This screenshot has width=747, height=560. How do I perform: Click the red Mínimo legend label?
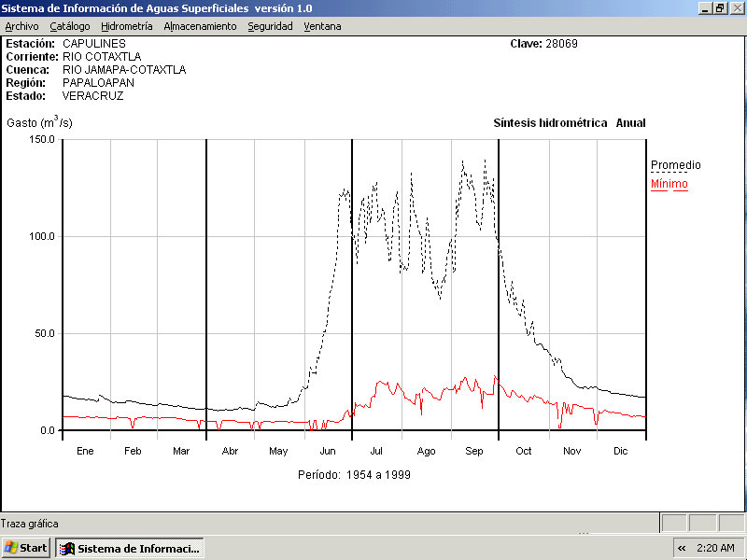[x=669, y=184]
